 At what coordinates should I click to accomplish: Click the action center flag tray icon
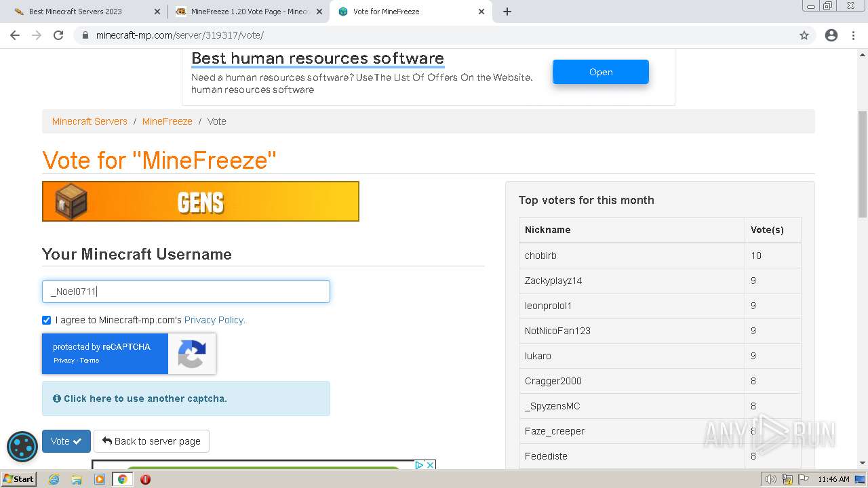(x=804, y=479)
